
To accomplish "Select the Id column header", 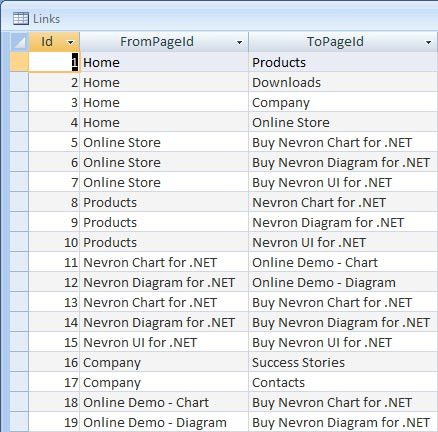I will (54, 42).
